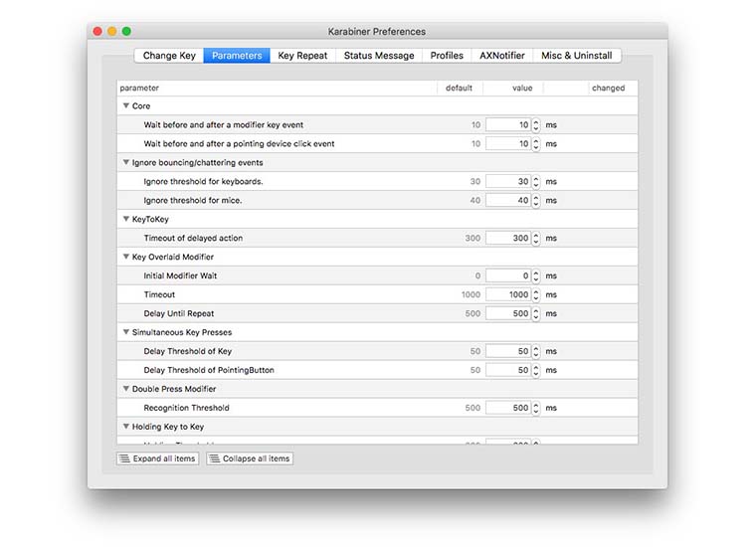Click the 'parameter' column header
Screen dimensions: 756x547
[x=139, y=89]
